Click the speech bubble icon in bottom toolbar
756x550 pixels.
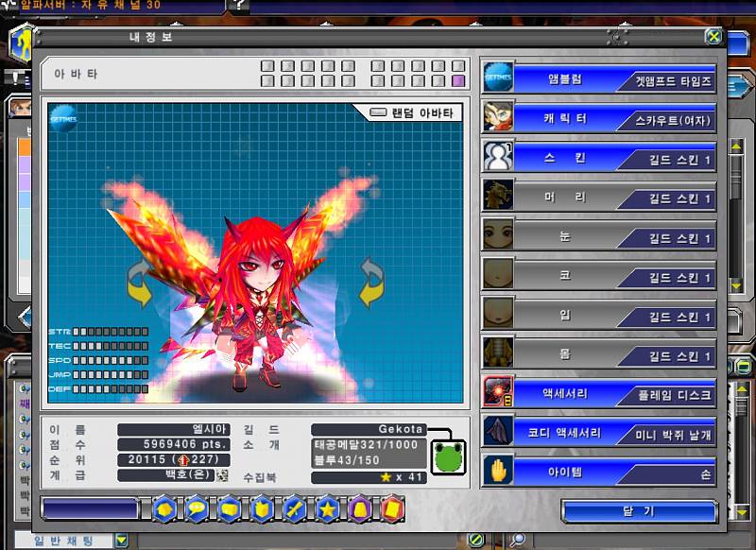pos(197,509)
